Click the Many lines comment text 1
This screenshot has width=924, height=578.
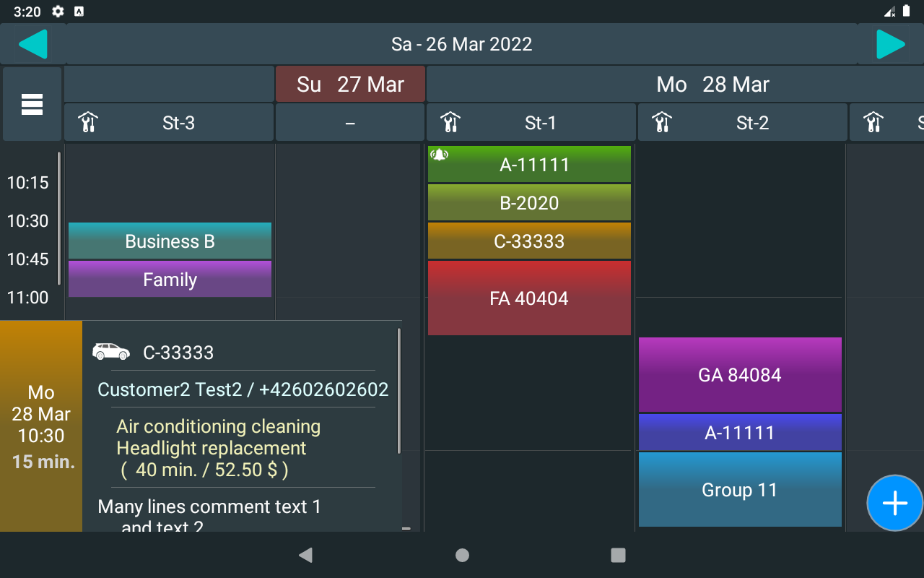[209, 506]
